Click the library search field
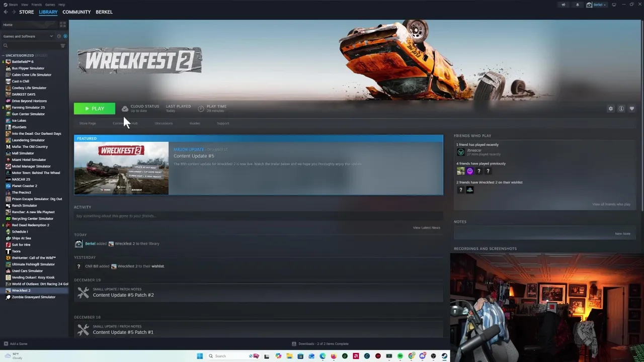Image resolution: width=644 pixels, height=362 pixels. tap(30, 46)
